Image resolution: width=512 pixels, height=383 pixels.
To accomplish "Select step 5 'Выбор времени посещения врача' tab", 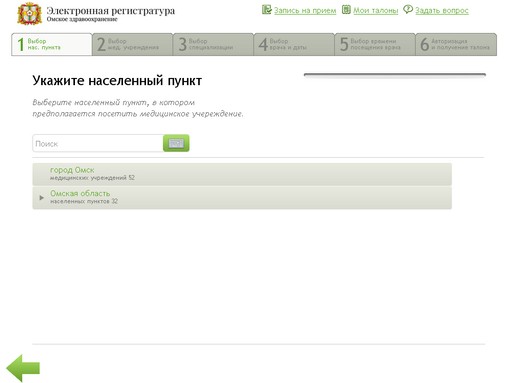I will pos(375,44).
